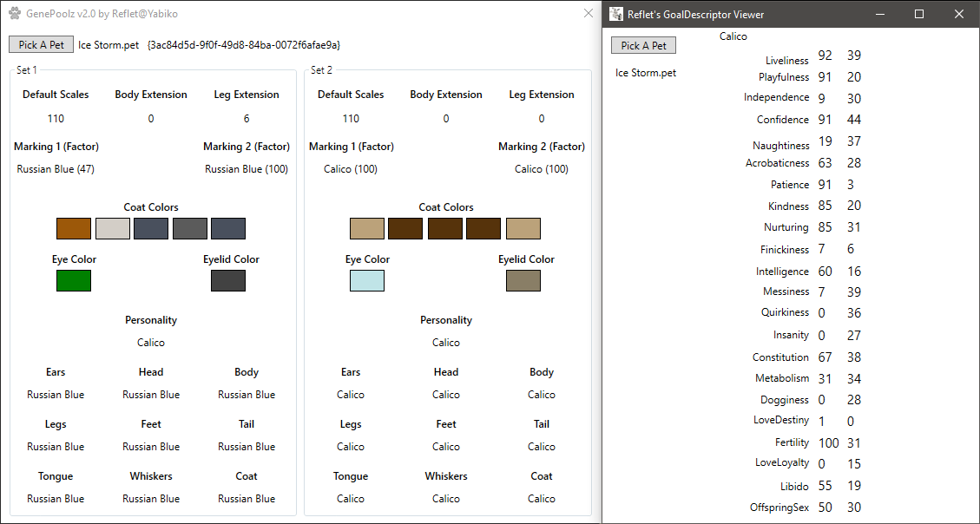Maximize the GoalDescriptor Viewer window
The image size is (980, 524).
point(918,14)
